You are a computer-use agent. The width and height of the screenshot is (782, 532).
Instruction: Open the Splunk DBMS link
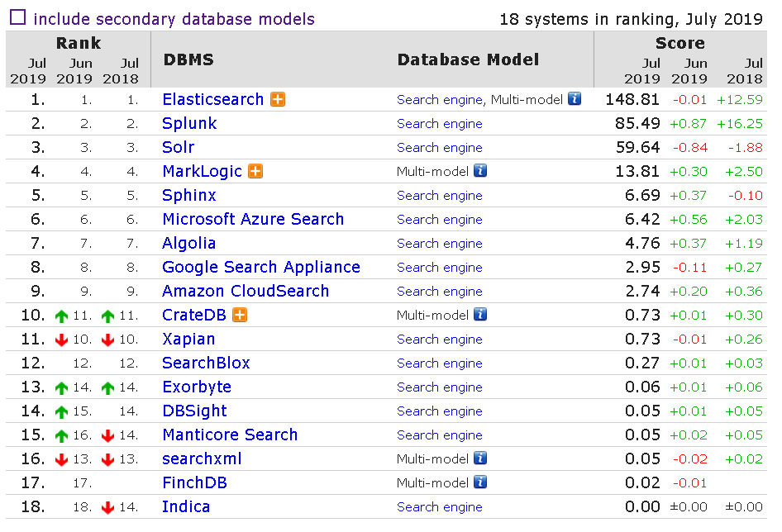(x=189, y=124)
